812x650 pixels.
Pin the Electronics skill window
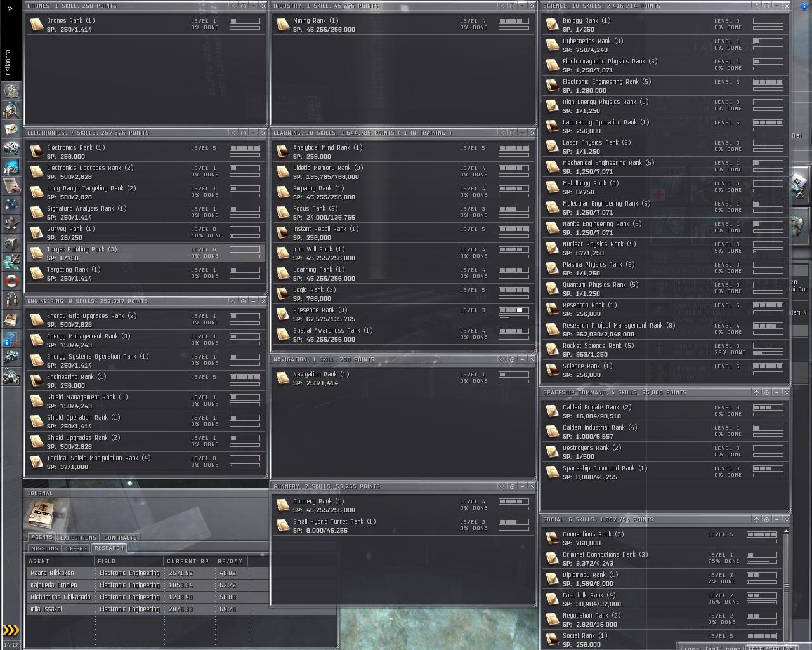pos(233,133)
